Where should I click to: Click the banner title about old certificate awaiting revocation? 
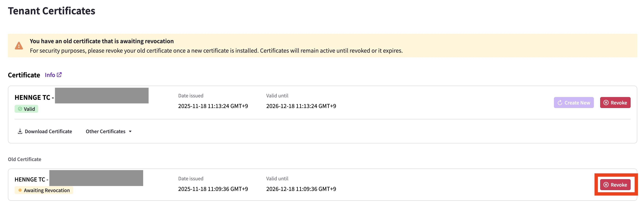(101, 41)
